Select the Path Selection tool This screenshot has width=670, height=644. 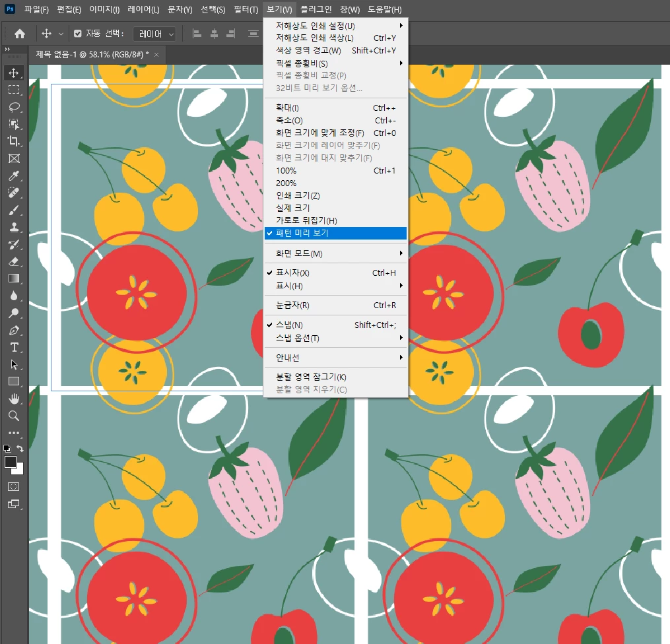[14, 364]
